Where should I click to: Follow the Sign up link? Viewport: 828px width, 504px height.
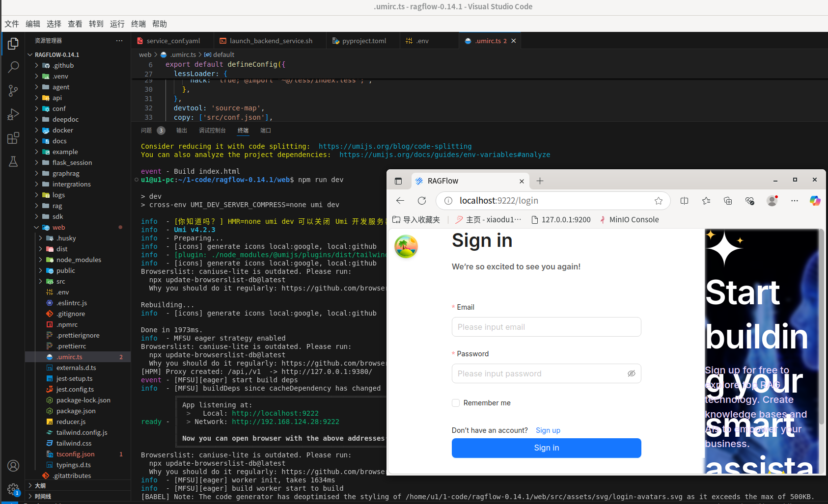tap(548, 430)
